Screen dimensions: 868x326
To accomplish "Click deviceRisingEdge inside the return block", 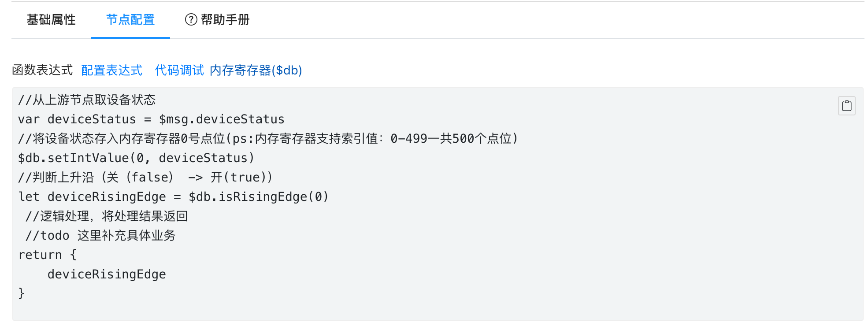I will pyautogui.click(x=107, y=274).
